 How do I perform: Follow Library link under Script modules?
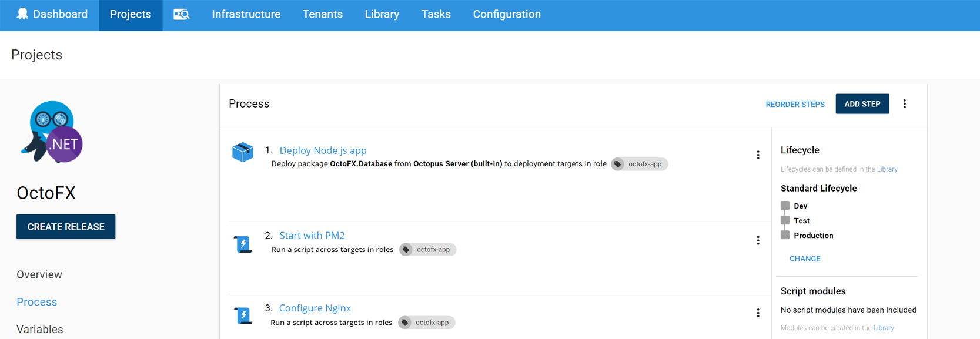[x=884, y=328]
